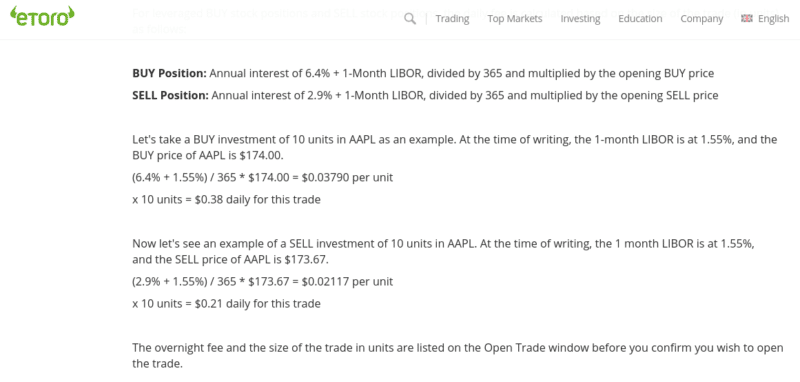This screenshot has height=382, width=800.
Task: Open the Education menu item
Action: click(x=640, y=19)
